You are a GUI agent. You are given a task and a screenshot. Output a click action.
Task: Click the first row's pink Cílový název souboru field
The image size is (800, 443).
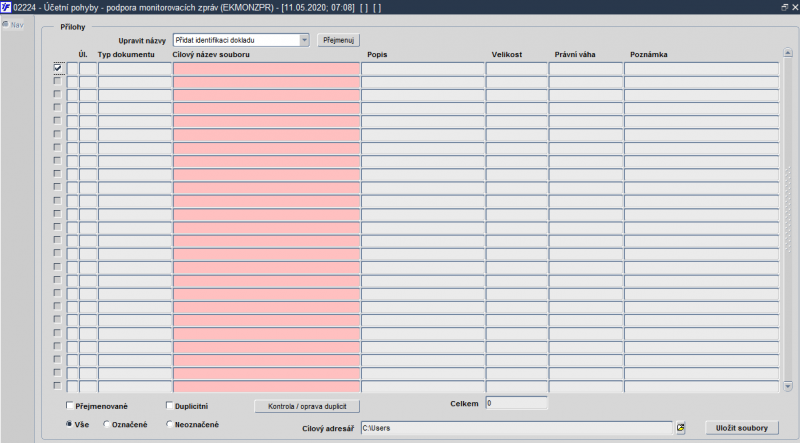point(266,68)
